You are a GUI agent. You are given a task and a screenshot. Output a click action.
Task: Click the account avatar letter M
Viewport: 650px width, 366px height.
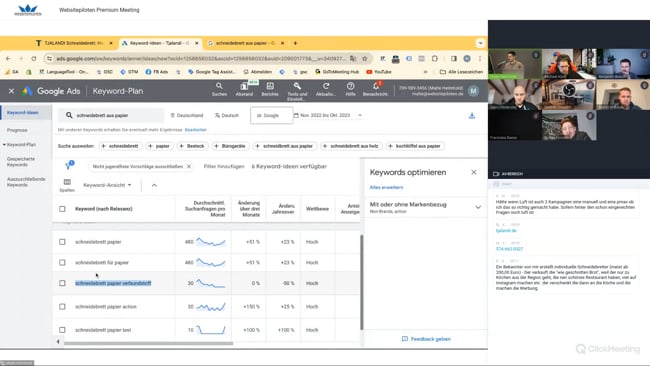pos(473,91)
